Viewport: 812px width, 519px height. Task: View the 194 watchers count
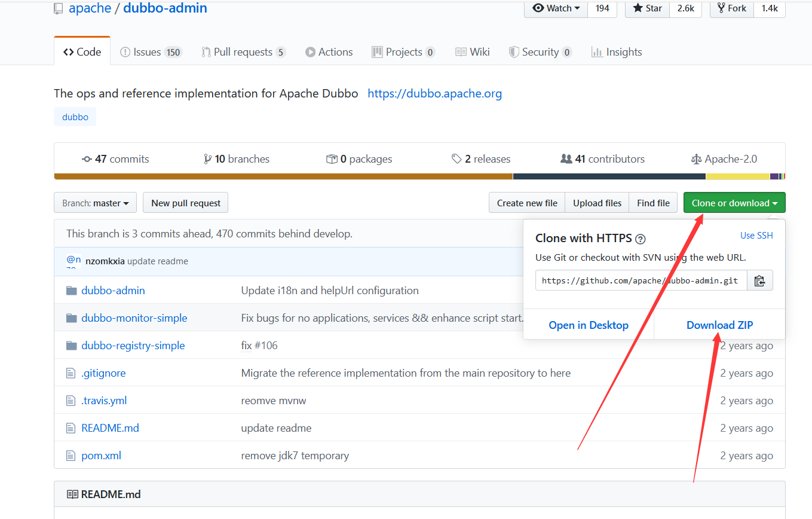(x=602, y=8)
